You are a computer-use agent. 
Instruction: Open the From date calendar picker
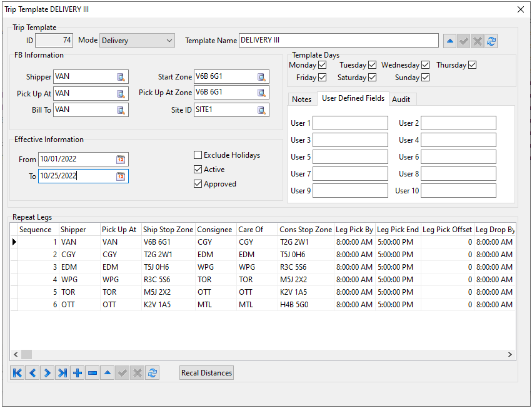click(121, 160)
